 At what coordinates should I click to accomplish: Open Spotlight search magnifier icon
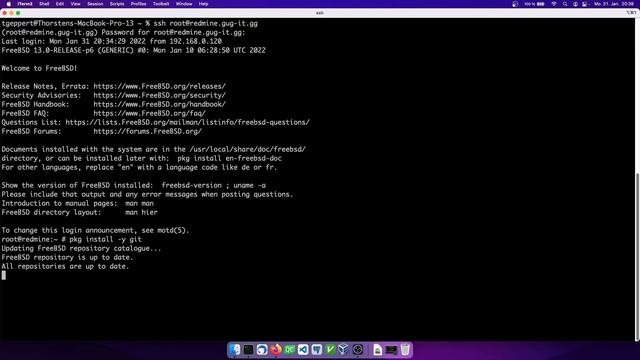(565, 4)
